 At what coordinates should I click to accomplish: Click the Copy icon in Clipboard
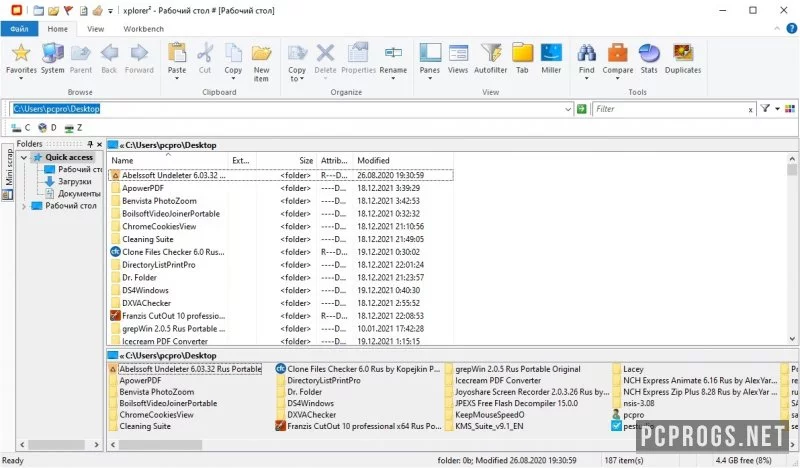coord(233,53)
